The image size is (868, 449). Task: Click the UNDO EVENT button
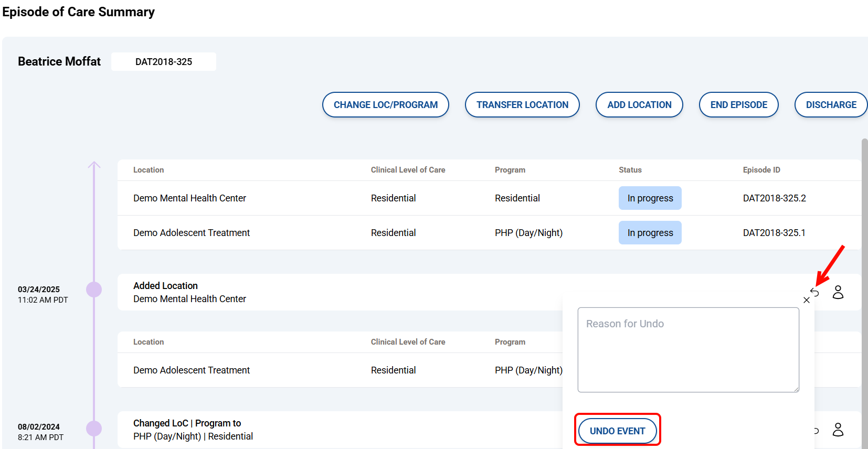point(617,431)
